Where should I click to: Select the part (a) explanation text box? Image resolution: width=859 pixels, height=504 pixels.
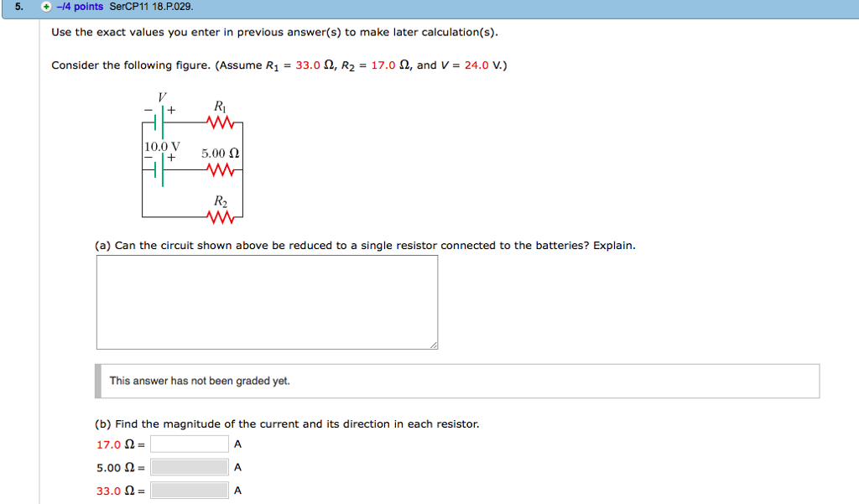[x=267, y=302]
